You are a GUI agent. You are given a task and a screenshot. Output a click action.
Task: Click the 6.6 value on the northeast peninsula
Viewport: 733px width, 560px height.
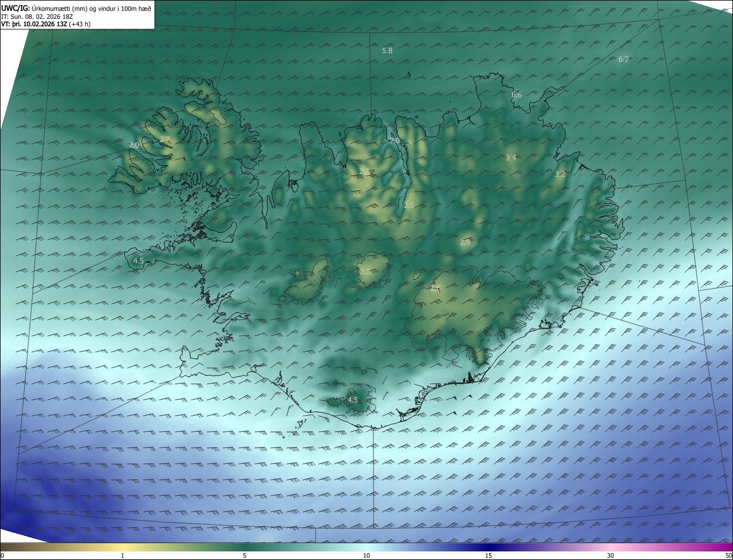point(517,95)
